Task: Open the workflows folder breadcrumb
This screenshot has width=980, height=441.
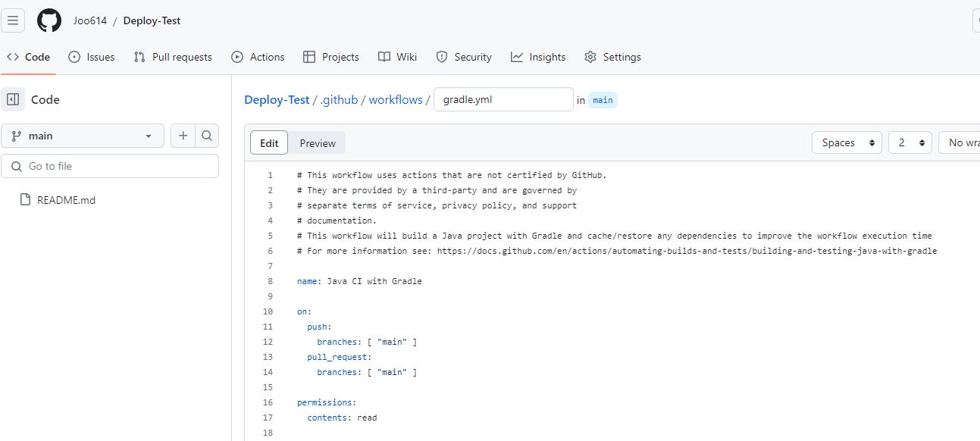Action: click(x=395, y=99)
